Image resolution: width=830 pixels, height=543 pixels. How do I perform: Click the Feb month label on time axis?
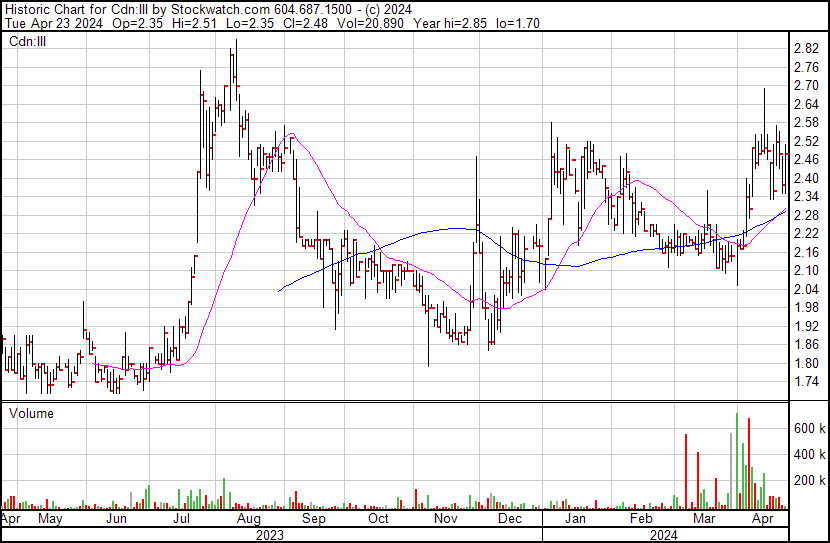(640, 520)
